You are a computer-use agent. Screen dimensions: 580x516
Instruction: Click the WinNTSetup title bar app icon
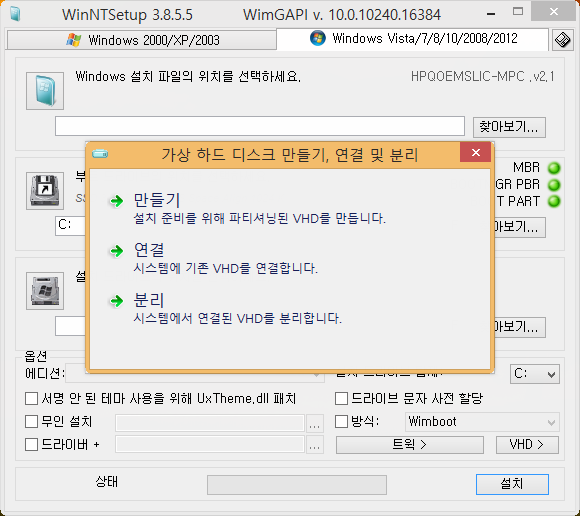click(x=15, y=14)
